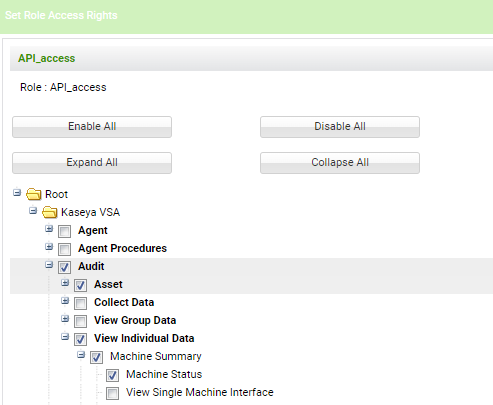Expand the Agent Procedures node
This screenshot has height=405, width=493.
(x=49, y=247)
